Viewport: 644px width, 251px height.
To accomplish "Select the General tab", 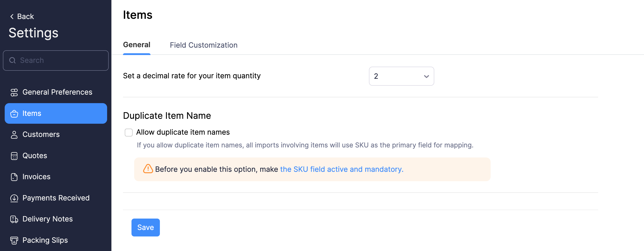I will pyautogui.click(x=136, y=45).
